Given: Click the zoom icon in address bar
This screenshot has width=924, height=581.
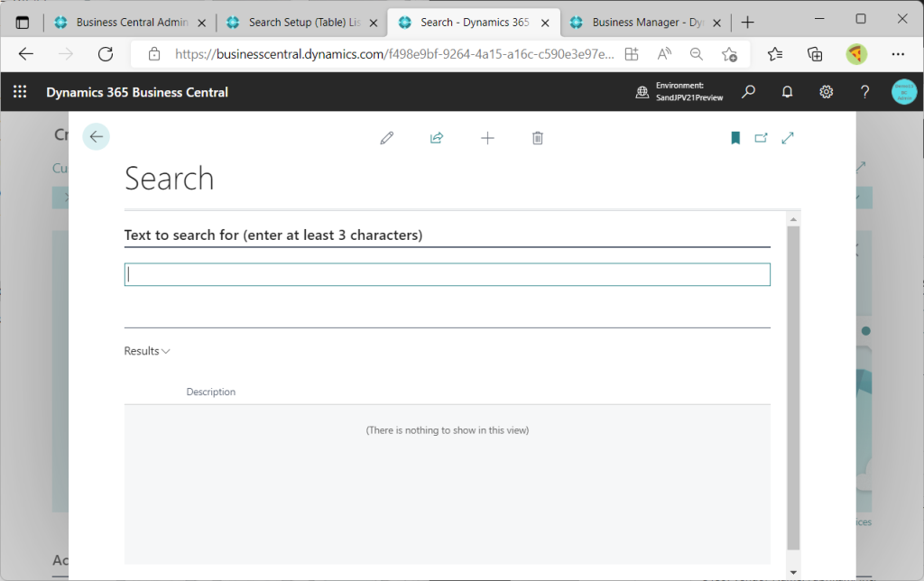Looking at the screenshot, I should coord(697,54).
